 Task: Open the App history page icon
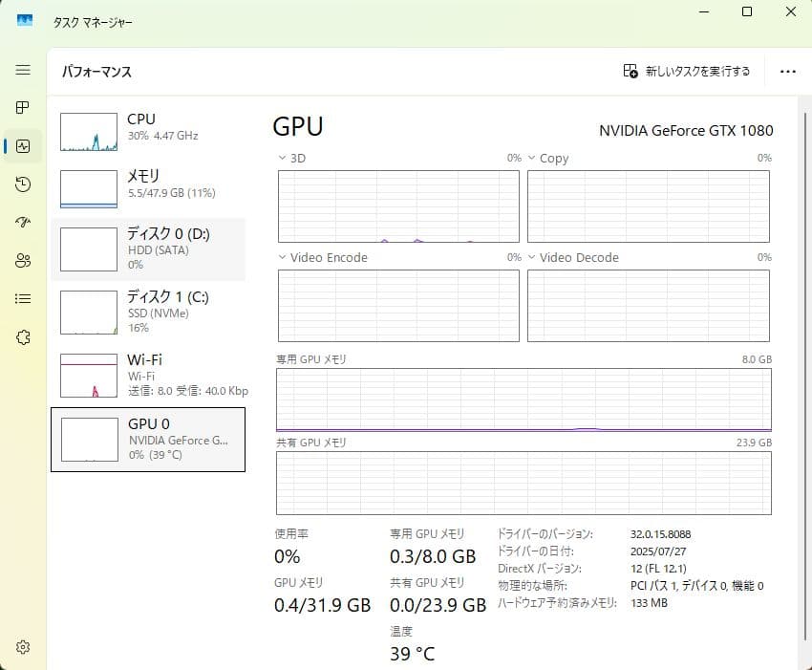click(22, 184)
